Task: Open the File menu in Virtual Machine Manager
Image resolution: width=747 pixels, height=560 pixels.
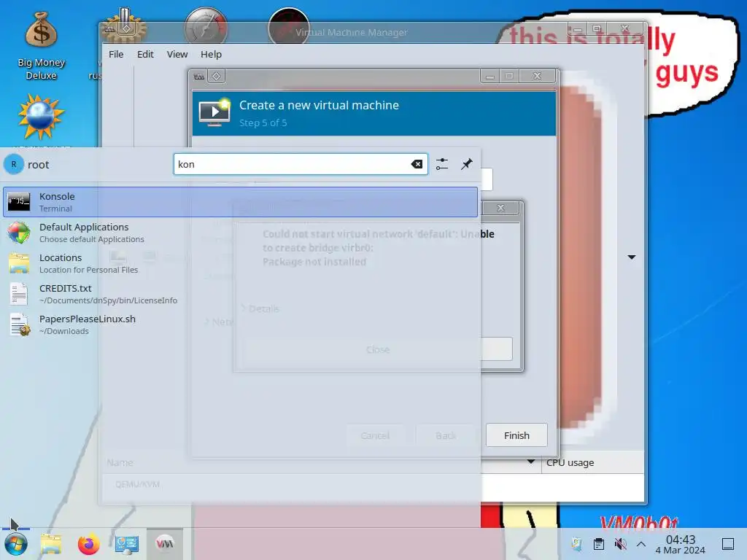Action: [116, 54]
